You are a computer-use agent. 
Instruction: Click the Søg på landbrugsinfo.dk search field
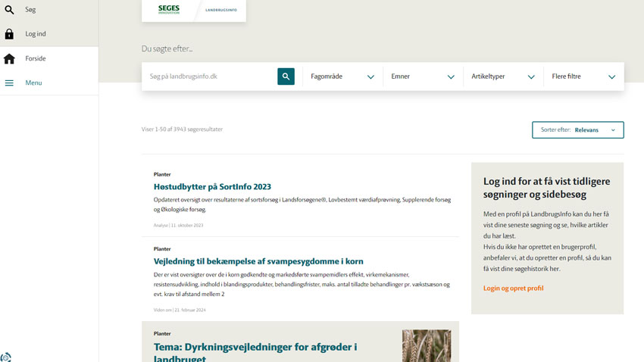coord(210,76)
